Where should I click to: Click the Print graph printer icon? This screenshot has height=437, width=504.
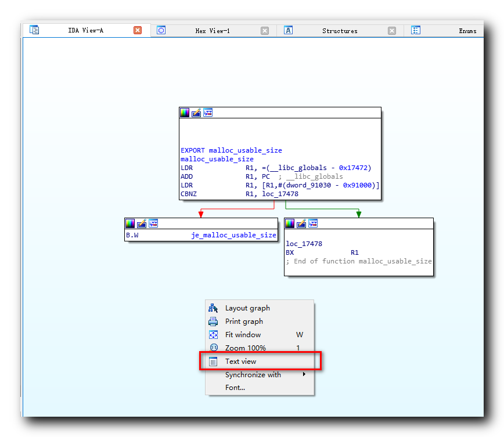click(213, 322)
